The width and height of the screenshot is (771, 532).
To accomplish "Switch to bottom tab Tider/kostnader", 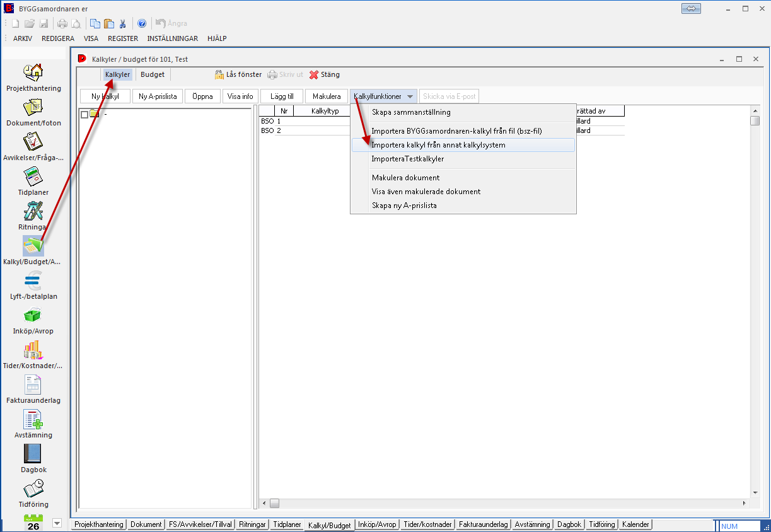I will (x=427, y=524).
